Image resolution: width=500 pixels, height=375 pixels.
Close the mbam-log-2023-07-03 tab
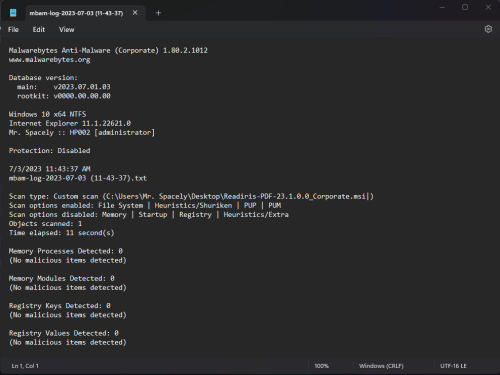pyautogui.click(x=135, y=13)
